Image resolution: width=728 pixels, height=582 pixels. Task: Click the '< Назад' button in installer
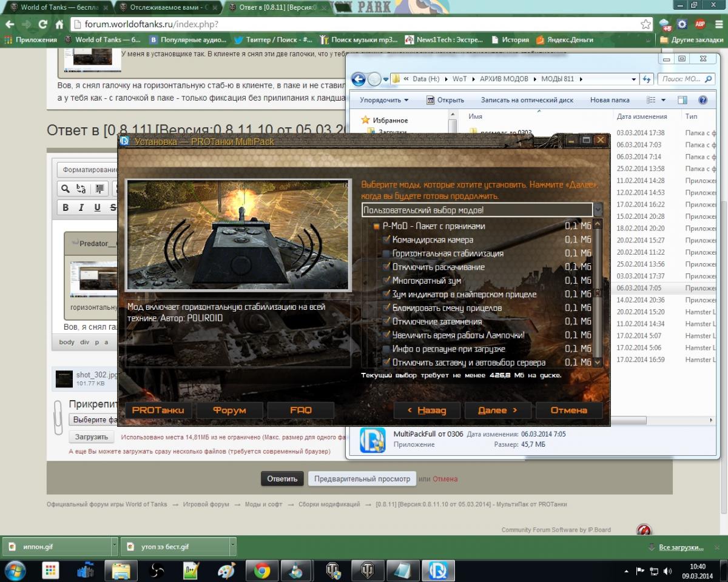[x=426, y=410]
